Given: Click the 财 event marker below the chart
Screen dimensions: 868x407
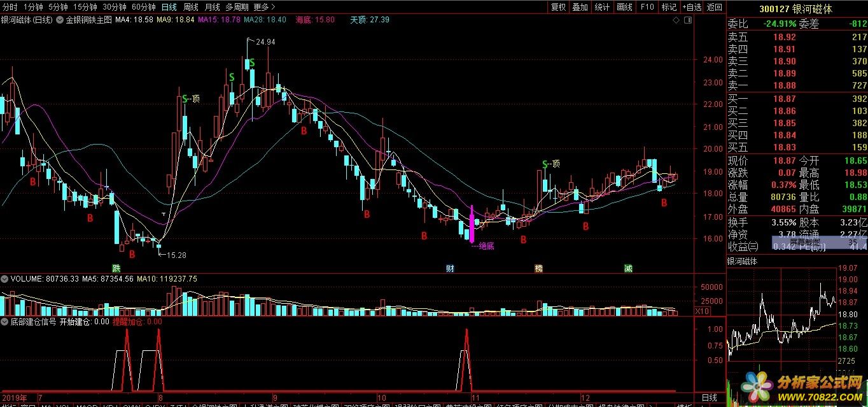Looking at the screenshot, I should point(450,268).
